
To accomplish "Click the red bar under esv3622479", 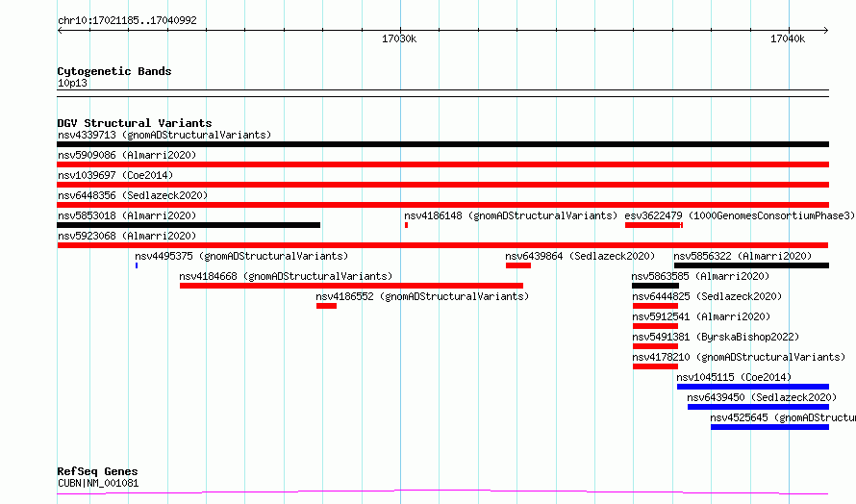I will 653,225.
